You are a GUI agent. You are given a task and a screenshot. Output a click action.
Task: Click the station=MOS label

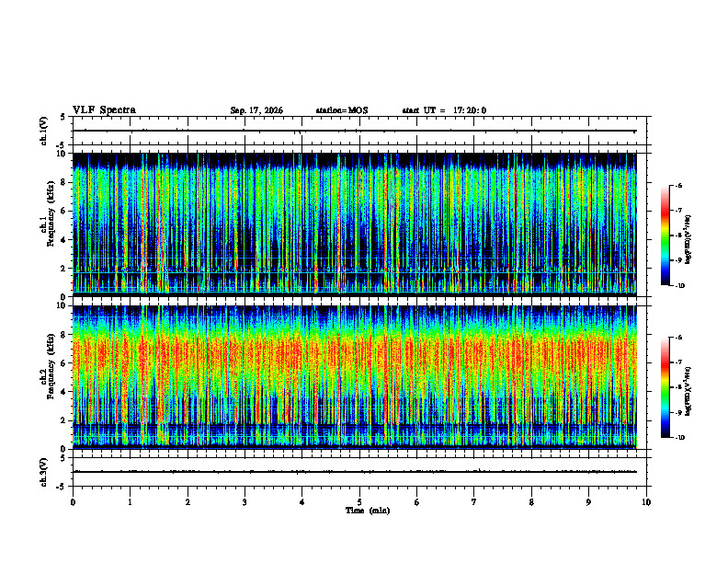[x=342, y=110]
